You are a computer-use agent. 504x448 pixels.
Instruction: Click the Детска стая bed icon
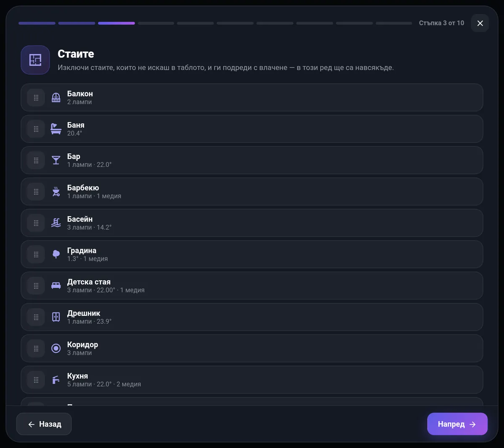point(56,286)
